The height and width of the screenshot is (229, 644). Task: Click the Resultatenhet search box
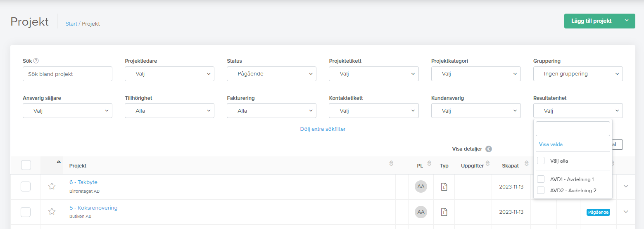coord(573,129)
